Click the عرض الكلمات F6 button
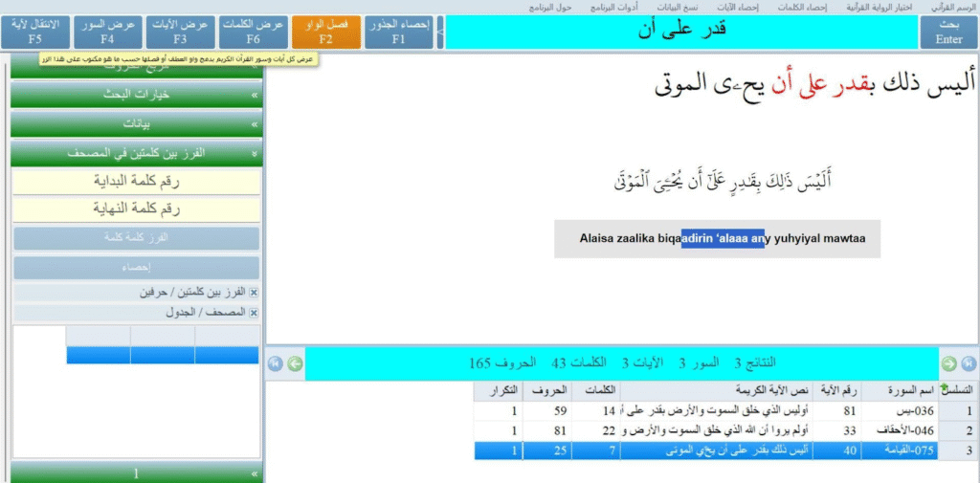 tap(253, 32)
